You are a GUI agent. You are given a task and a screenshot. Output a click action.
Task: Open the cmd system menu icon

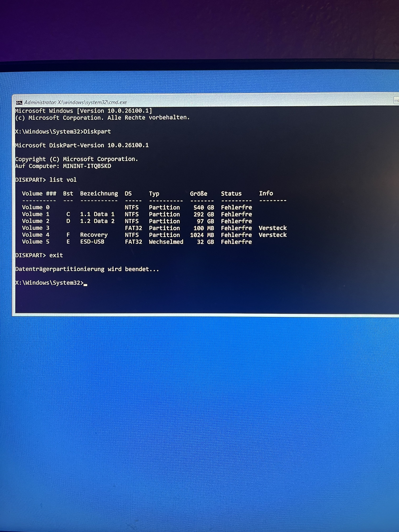point(19,103)
